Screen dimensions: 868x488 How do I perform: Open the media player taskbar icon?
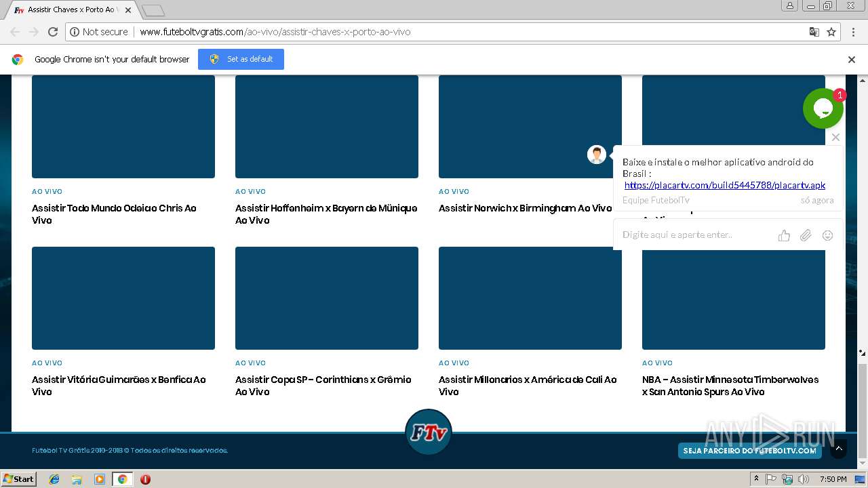tap(100, 479)
